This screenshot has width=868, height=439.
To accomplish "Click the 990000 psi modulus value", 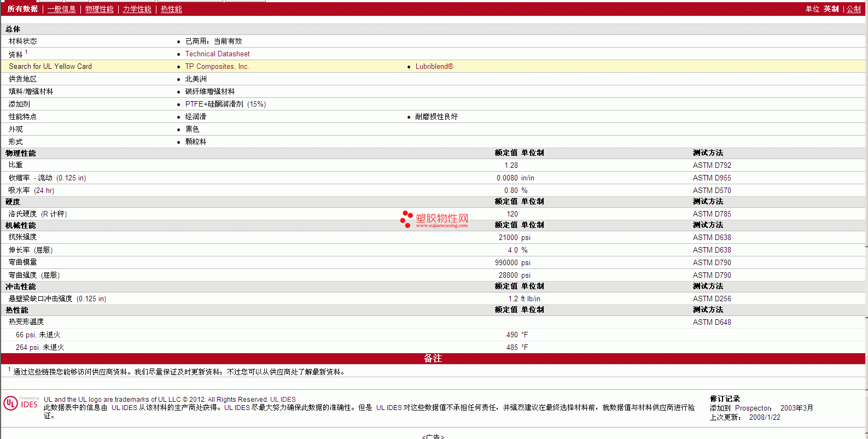I will (512, 263).
